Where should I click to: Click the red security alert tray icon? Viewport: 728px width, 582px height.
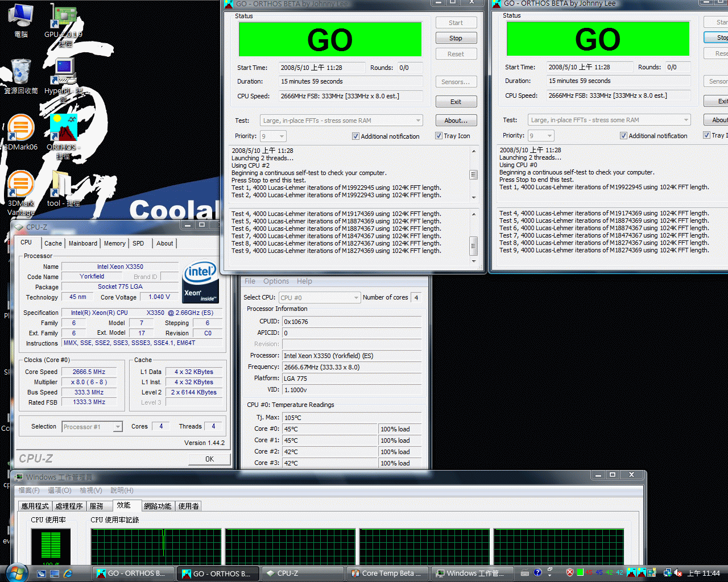pos(570,573)
